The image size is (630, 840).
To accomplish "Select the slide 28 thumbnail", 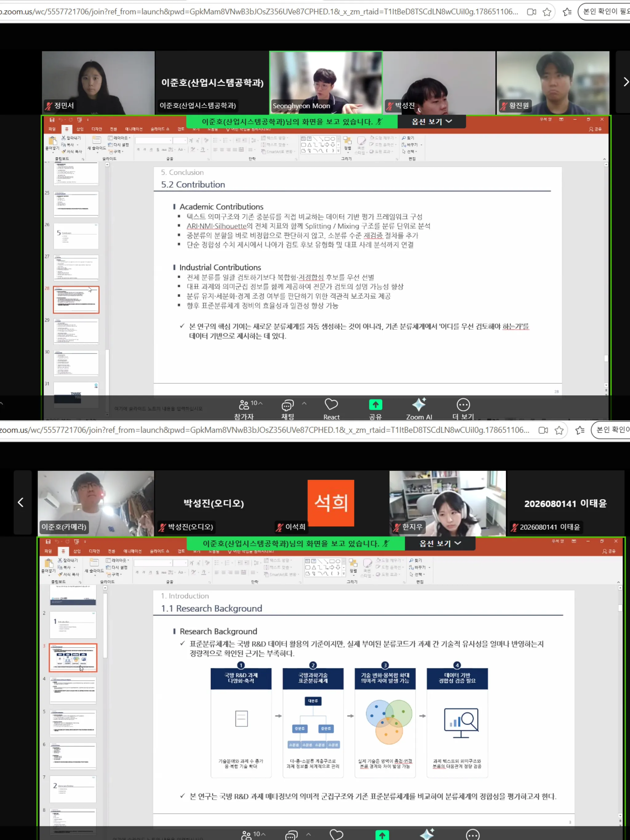I will pos(76,300).
